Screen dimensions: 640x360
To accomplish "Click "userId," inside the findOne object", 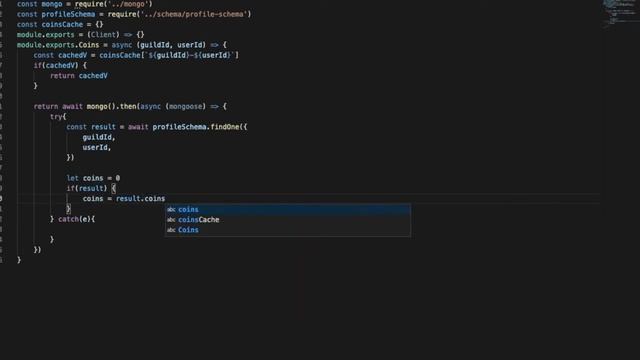I will pos(97,147).
